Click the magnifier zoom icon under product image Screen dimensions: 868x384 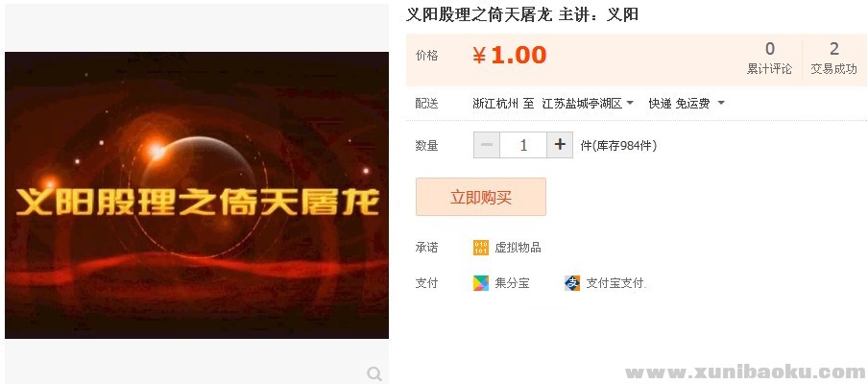coord(374,373)
